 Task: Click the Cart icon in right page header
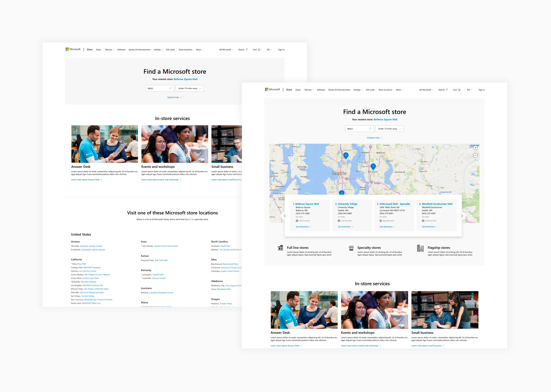(x=459, y=90)
